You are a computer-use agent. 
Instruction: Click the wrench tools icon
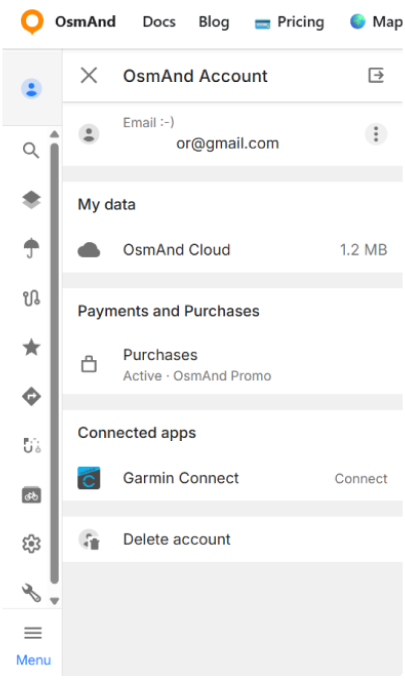[x=31, y=593]
